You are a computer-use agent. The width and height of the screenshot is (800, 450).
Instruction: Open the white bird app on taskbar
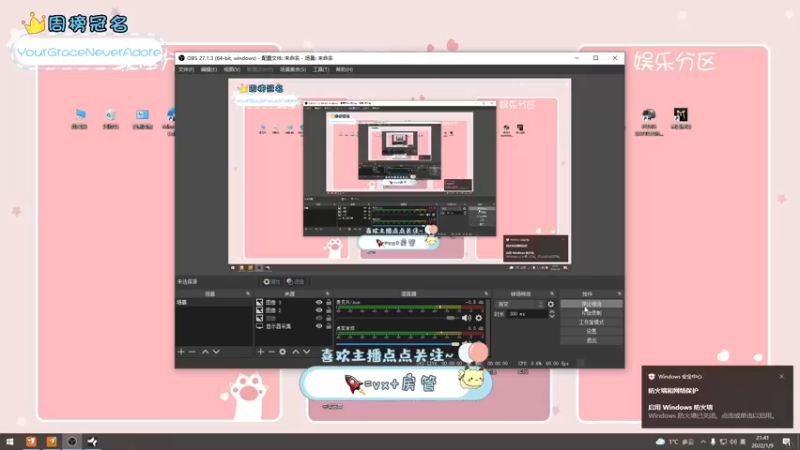pyautogui.click(x=92, y=441)
